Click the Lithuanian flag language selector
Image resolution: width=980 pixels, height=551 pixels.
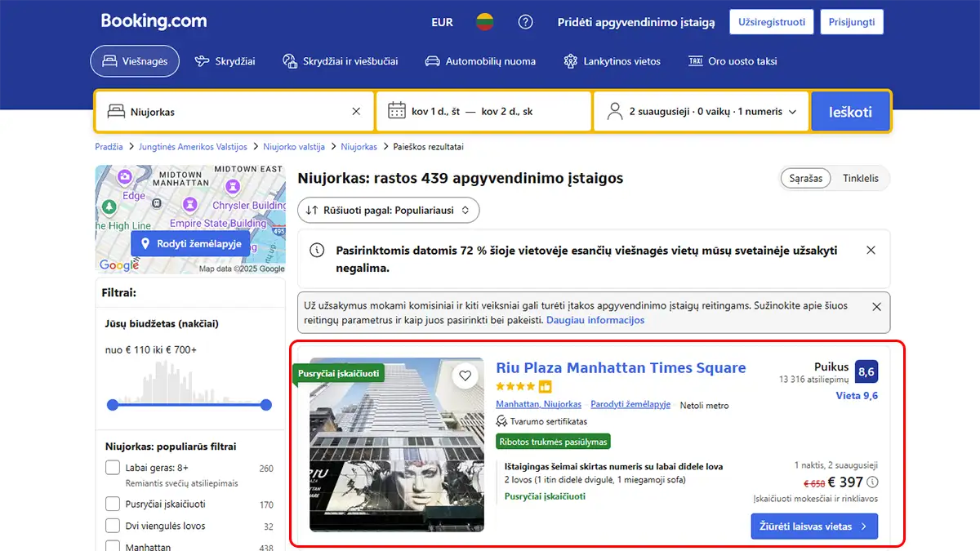pyautogui.click(x=484, y=22)
